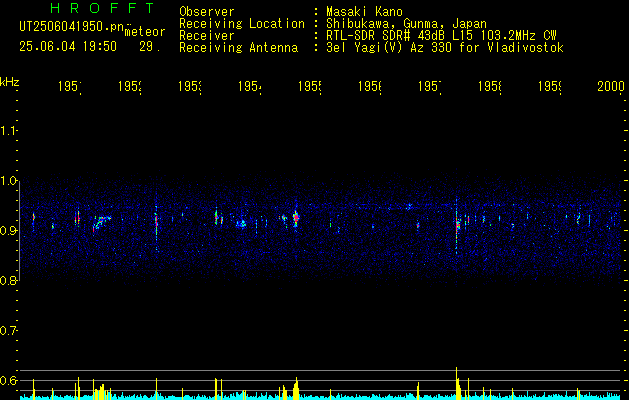Click the 0.6 kHz axis label
Screen dimensions: 629x400
9,380
